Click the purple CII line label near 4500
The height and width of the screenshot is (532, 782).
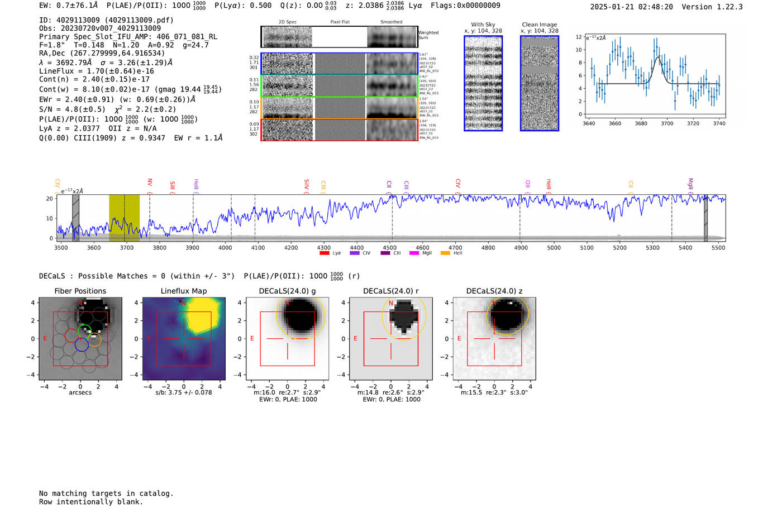coord(389,185)
